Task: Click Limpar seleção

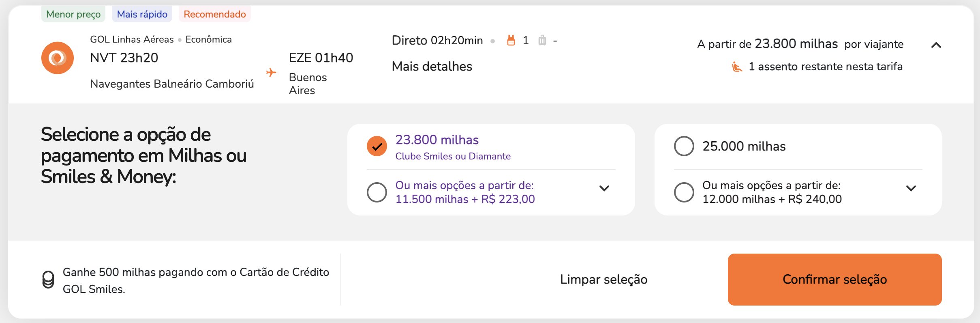Action: [x=604, y=280]
